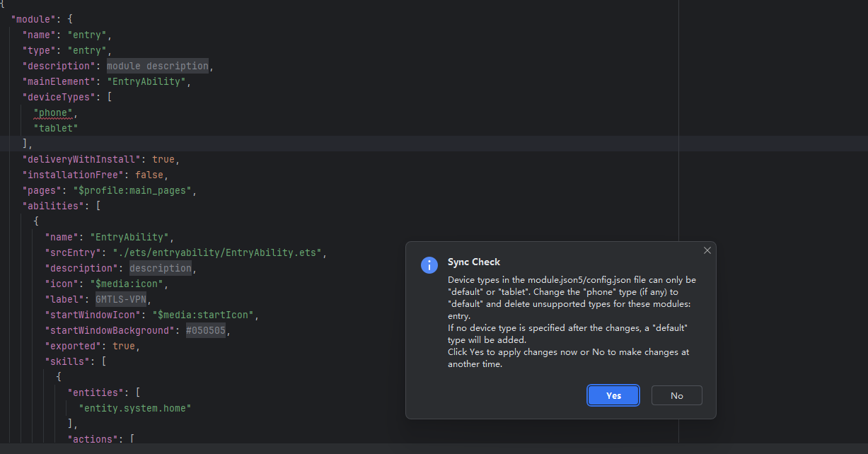Click the "mainElement" key

tap(59, 81)
